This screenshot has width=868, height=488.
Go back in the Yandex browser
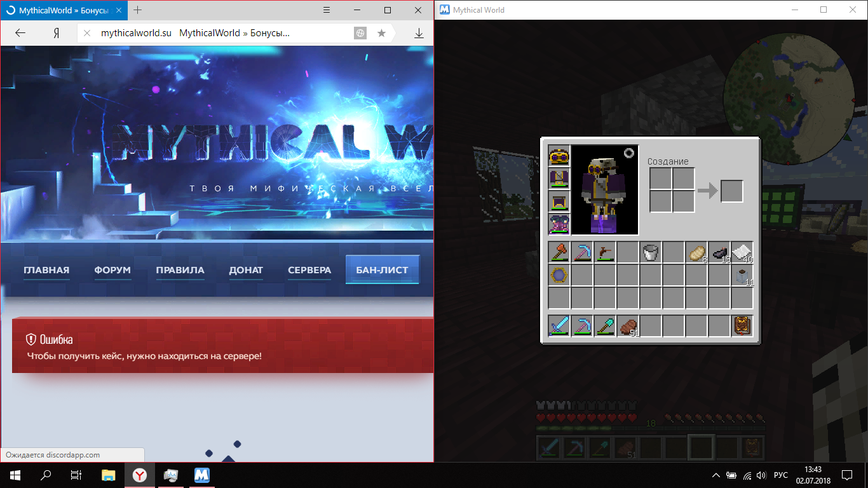click(x=20, y=34)
